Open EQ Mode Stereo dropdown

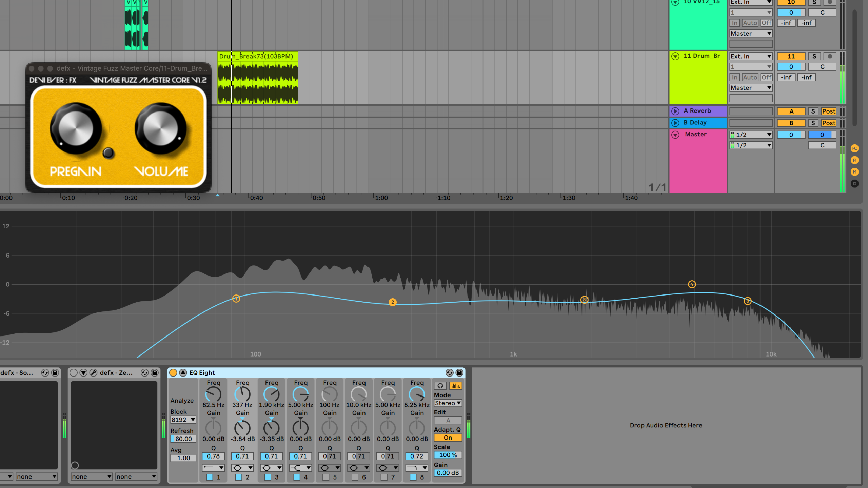coord(448,403)
